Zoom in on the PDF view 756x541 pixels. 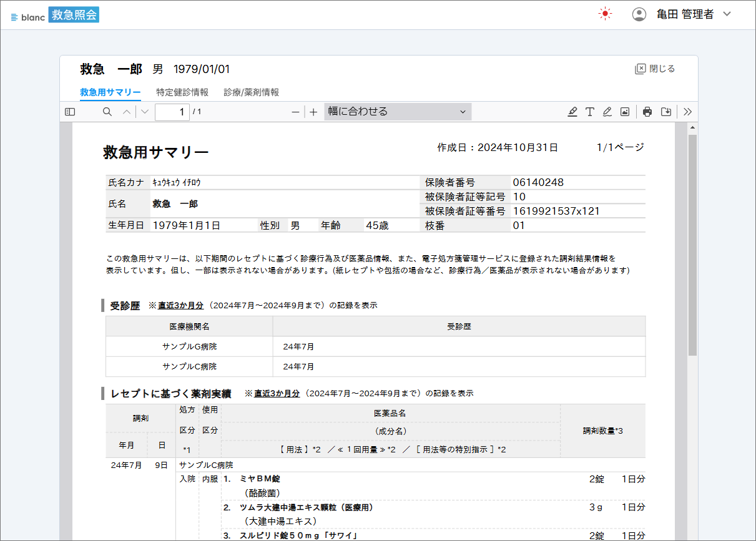(x=312, y=112)
